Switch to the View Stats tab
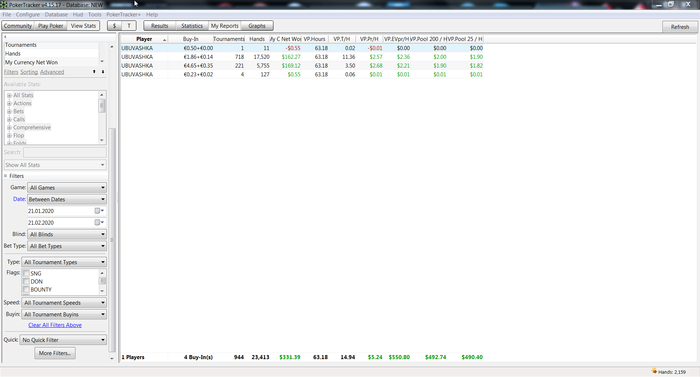Image resolution: width=700 pixels, height=377 pixels. tap(83, 26)
